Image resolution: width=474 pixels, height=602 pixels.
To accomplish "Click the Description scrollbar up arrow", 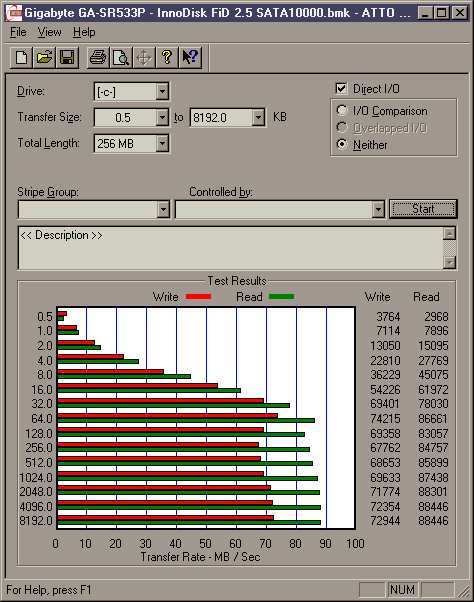I will click(x=449, y=233).
